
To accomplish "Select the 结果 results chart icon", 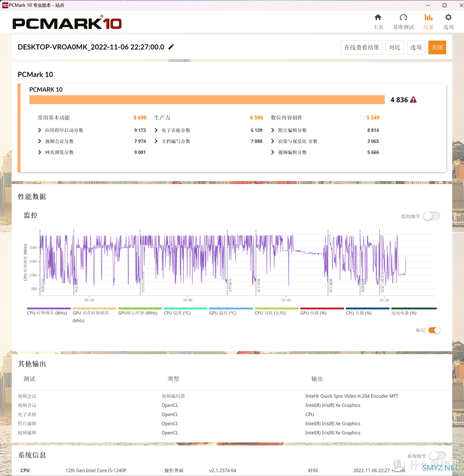I will pos(428,21).
